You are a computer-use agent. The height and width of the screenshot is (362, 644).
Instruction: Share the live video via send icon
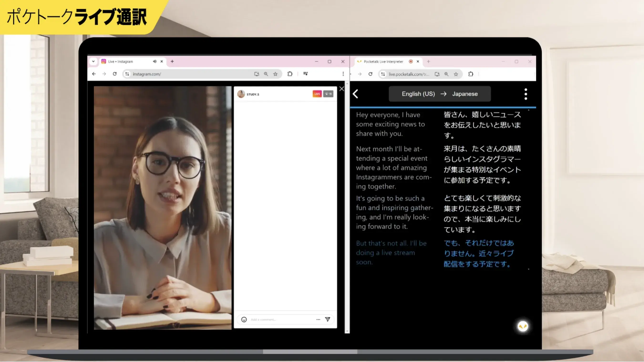click(x=328, y=319)
